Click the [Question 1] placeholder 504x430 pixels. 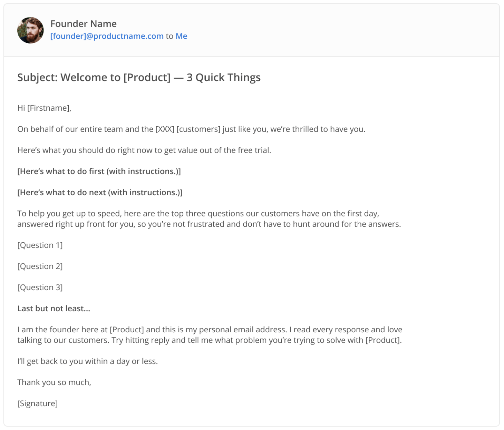pyautogui.click(x=40, y=245)
